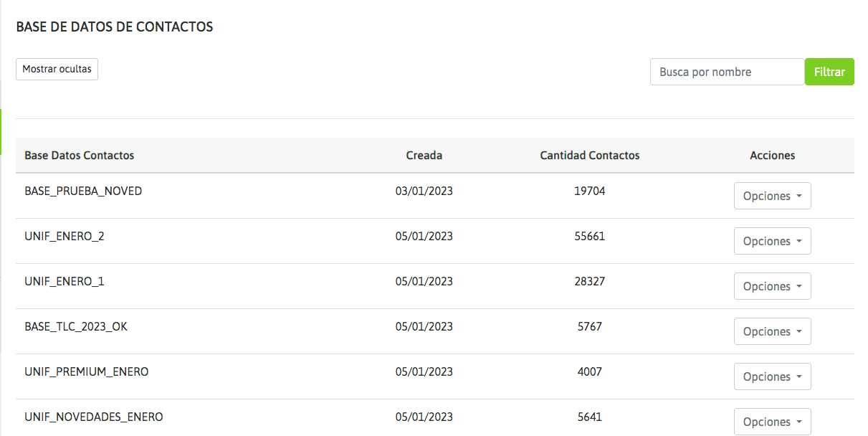Click the UNIF_NOVEDADES_ENERO database name

coord(94,417)
